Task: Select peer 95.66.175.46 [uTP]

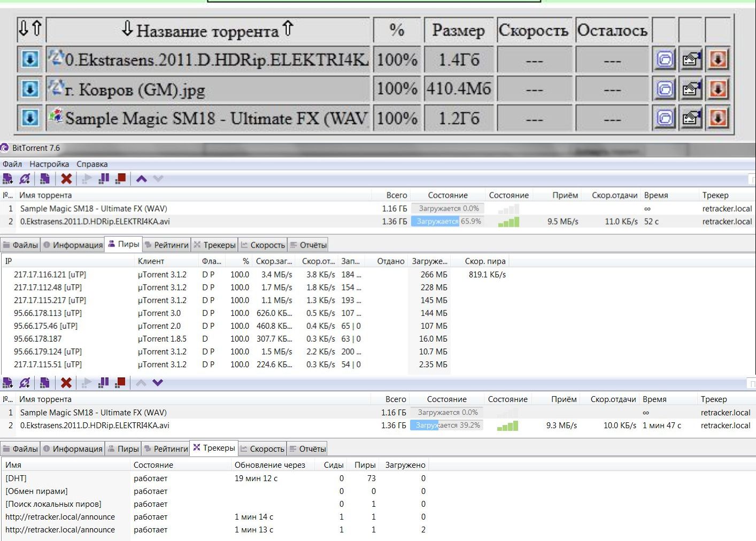Action: coord(256,326)
